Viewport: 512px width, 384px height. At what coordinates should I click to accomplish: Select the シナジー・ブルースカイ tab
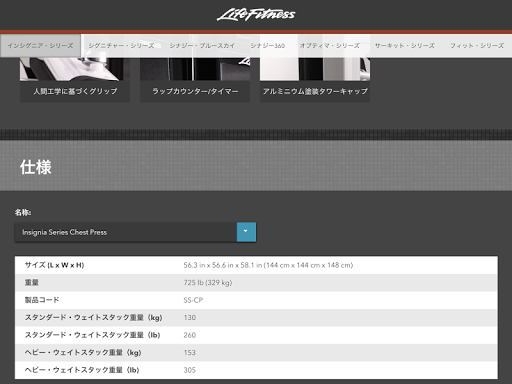tap(202, 45)
